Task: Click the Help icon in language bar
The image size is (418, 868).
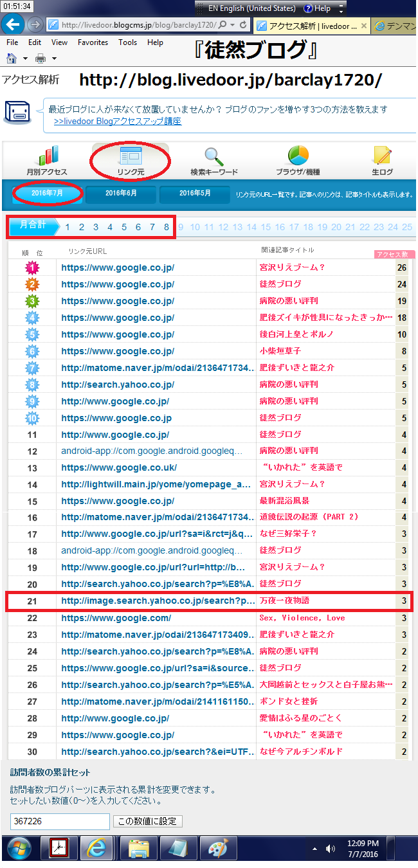Action: click(x=308, y=8)
